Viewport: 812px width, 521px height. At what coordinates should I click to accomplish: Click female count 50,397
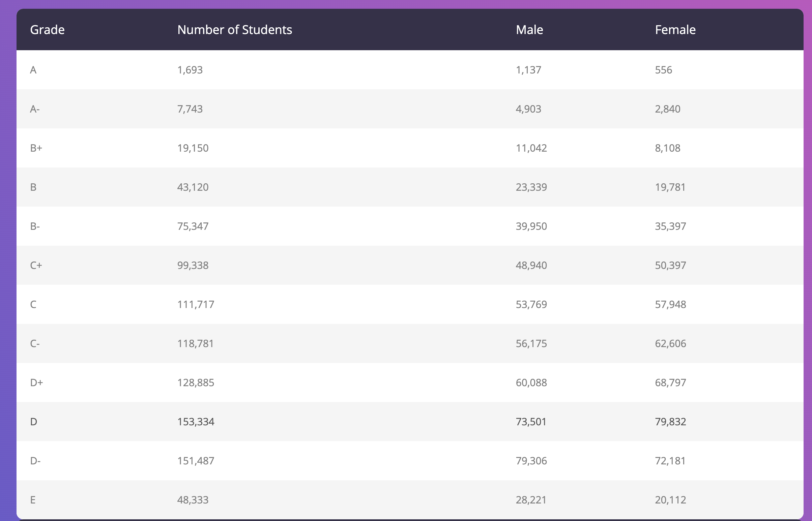coord(670,265)
